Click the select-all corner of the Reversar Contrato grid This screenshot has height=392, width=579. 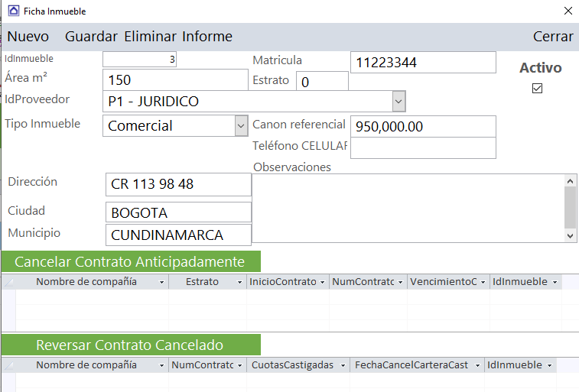pyautogui.click(x=8, y=365)
